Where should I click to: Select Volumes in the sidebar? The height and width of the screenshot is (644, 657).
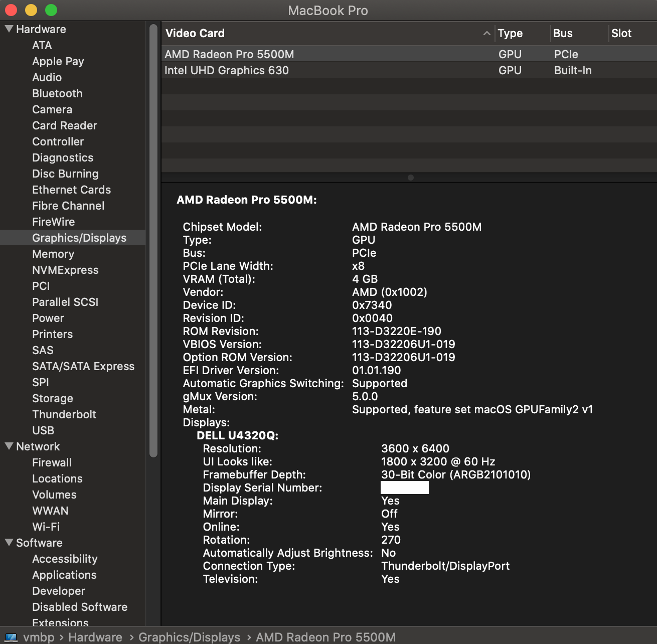[55, 495]
